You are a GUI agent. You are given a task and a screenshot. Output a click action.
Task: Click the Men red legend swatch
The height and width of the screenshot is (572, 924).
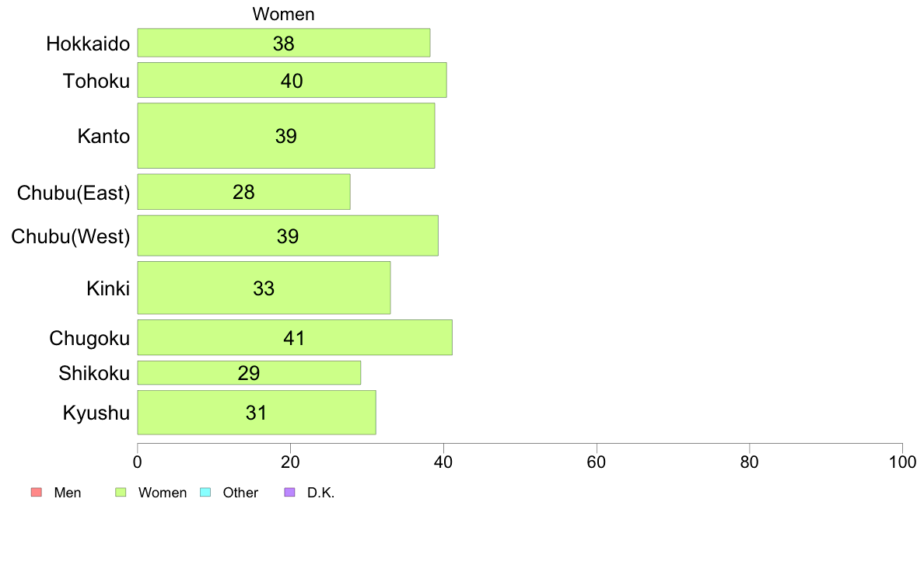37,492
